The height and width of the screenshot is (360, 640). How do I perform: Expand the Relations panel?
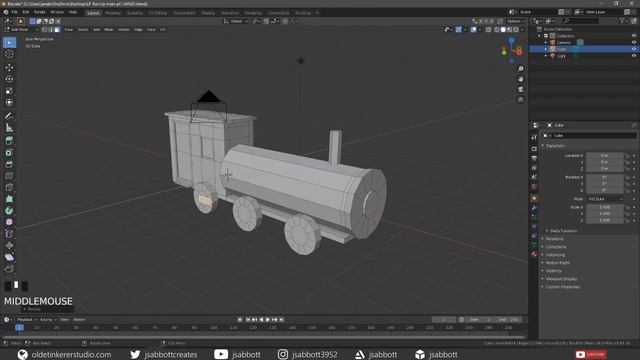(x=554, y=239)
